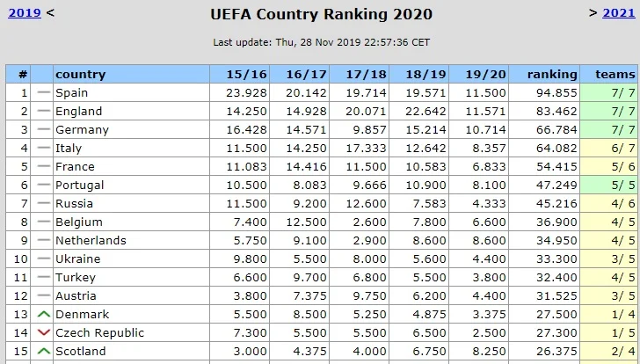Screen dimensions: 640x364
Task: Click England's no-change dash icon
Action: 44,112
